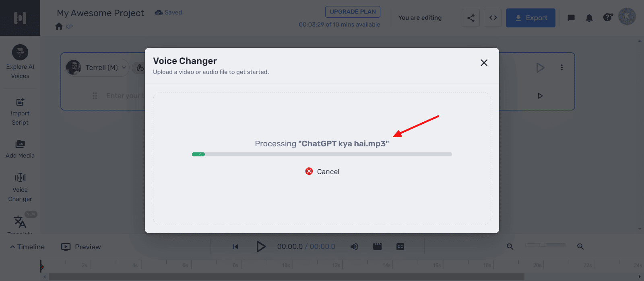Export the project
644x281 pixels.
tap(530, 18)
